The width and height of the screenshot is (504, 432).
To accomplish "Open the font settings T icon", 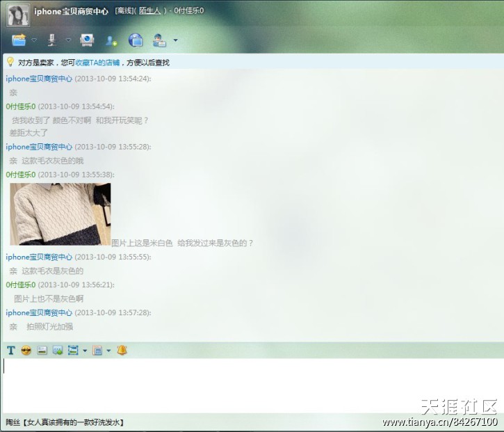I will (x=10, y=350).
